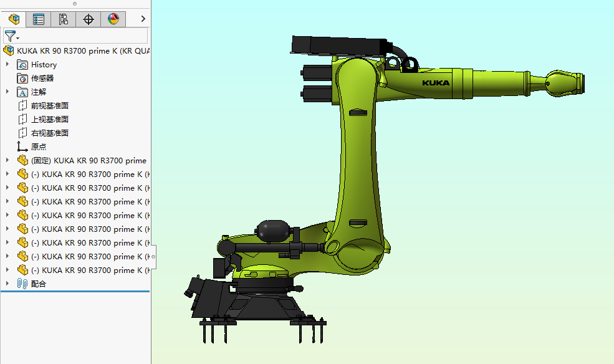Select the 原点 origin icon
Viewport: 614px width, 364px height.
point(22,146)
